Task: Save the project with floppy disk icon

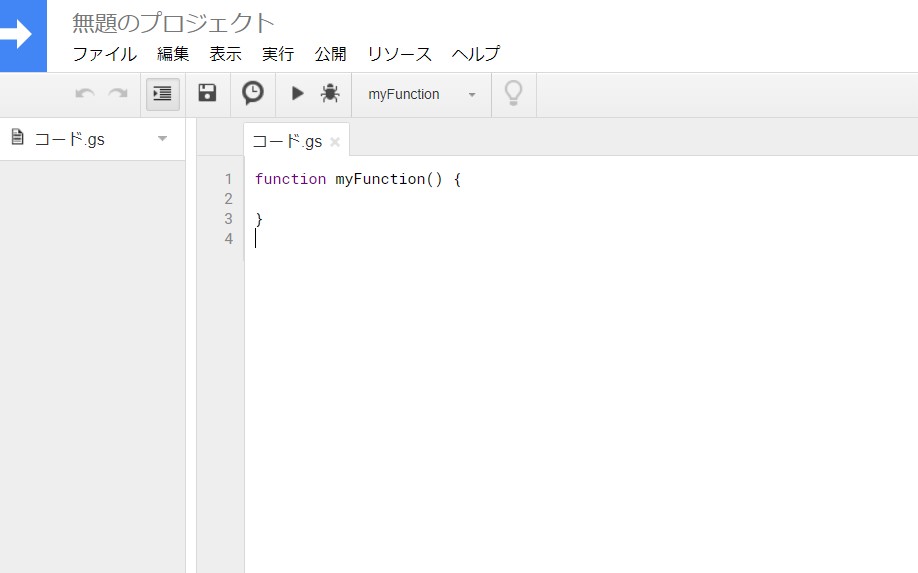Action: point(207,93)
